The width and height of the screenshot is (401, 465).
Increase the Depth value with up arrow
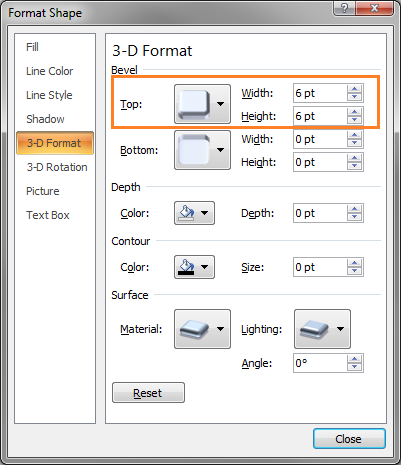coord(355,209)
